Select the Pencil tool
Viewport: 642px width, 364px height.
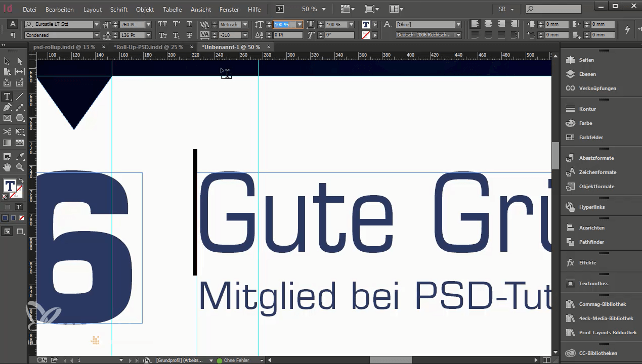[x=20, y=107]
